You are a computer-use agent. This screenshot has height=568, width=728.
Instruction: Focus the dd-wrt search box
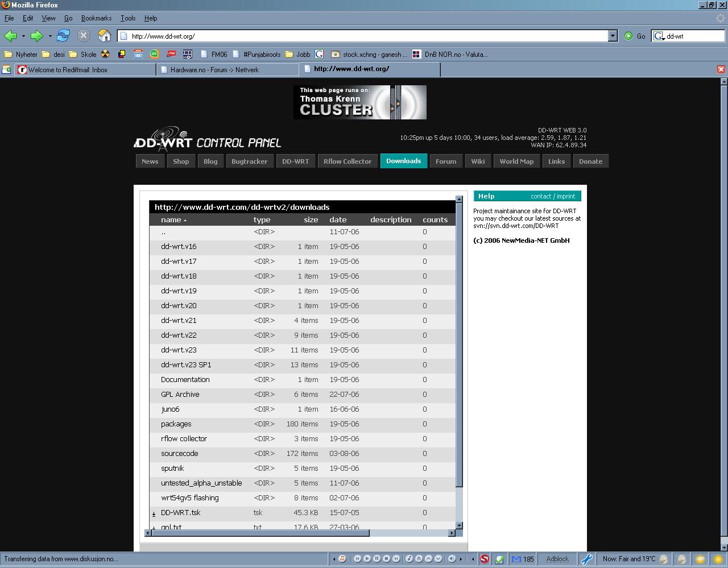click(x=694, y=36)
